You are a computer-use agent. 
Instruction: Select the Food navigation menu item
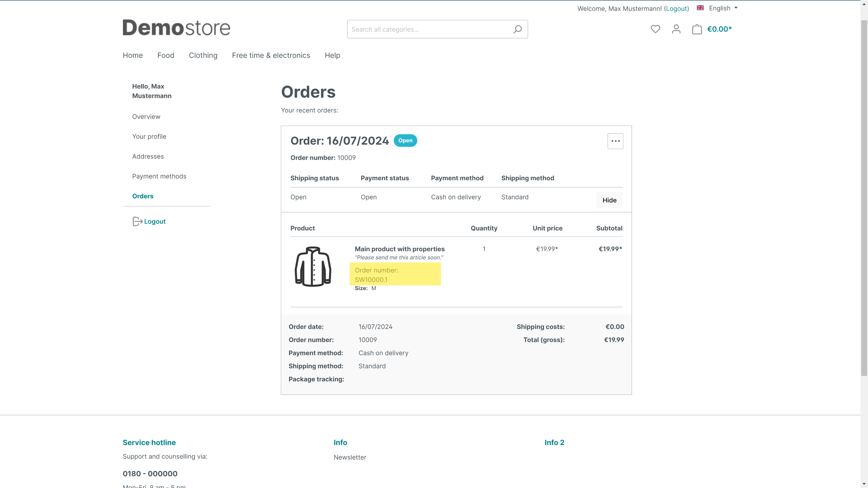166,55
